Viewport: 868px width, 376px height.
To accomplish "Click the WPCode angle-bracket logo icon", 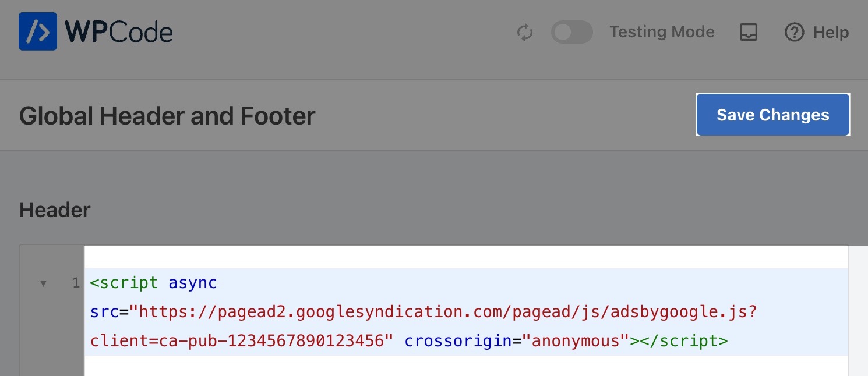I will coord(37,32).
